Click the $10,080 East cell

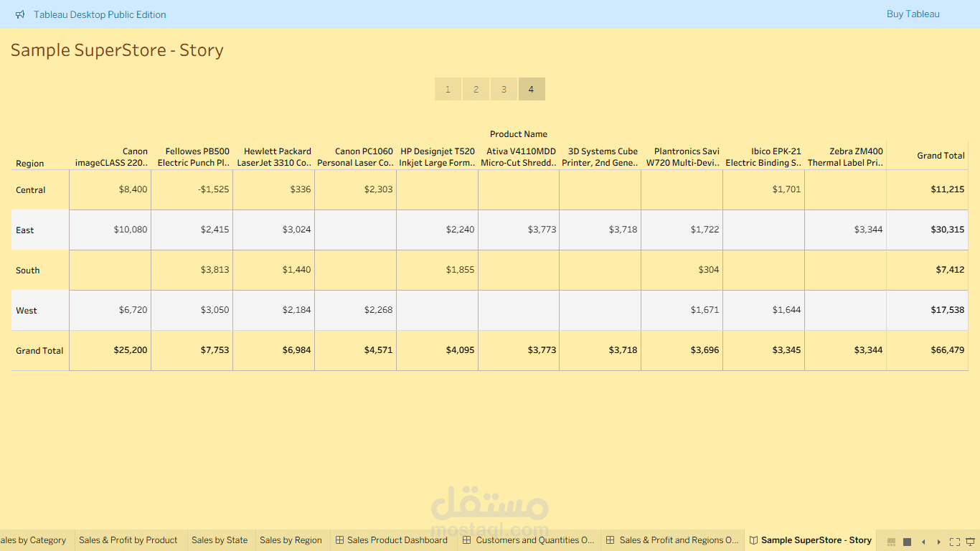(x=110, y=230)
